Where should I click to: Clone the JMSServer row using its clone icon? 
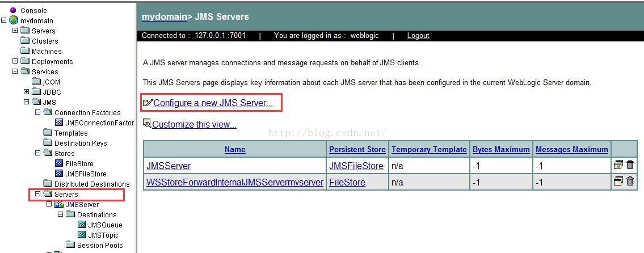coord(618,165)
